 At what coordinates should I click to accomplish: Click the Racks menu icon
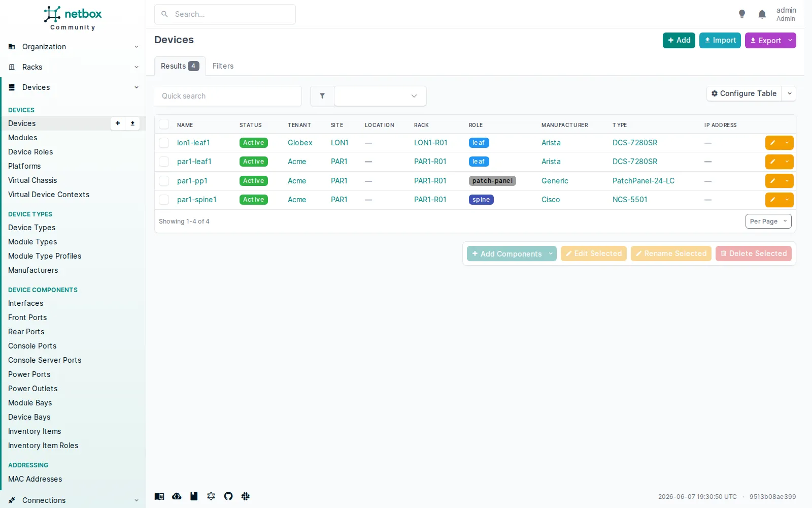[x=12, y=67]
